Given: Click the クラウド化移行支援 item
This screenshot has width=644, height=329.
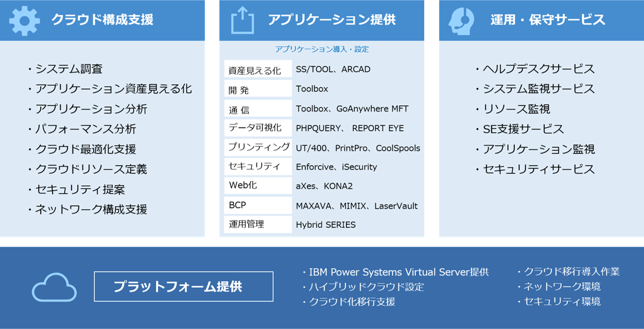Looking at the screenshot, I should pyautogui.click(x=349, y=302).
